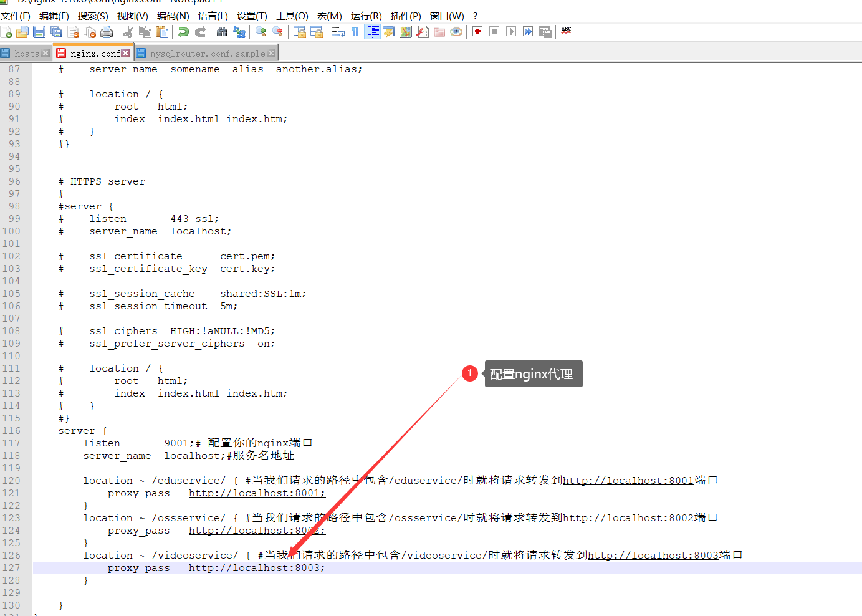The image size is (862, 616).
Task: Open the 文件(F) menu
Action: (16, 16)
